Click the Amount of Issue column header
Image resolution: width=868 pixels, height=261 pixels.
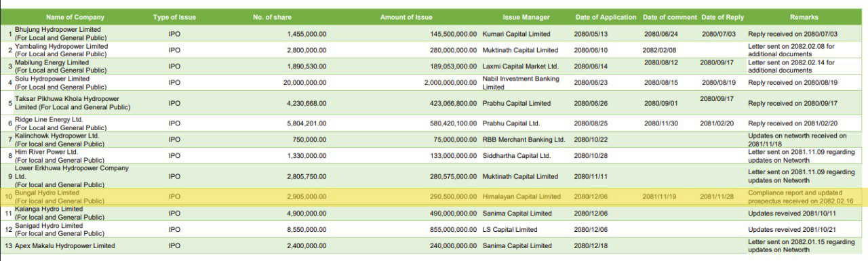(x=406, y=17)
